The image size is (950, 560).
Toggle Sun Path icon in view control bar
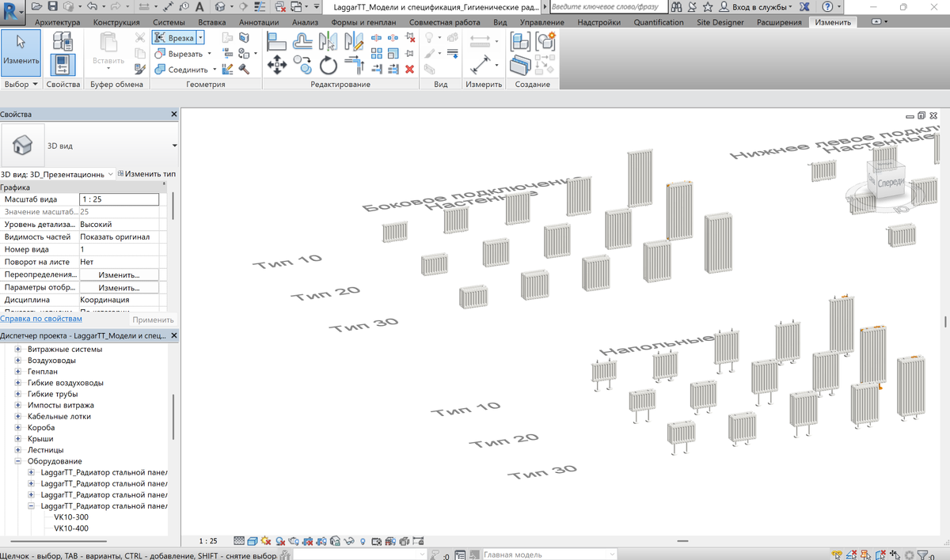pyautogui.click(x=265, y=541)
